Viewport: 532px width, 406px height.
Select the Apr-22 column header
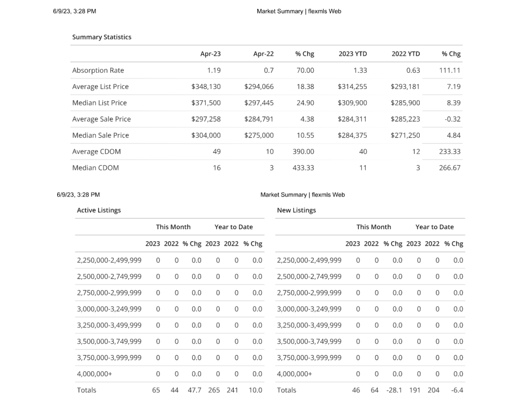coord(263,54)
